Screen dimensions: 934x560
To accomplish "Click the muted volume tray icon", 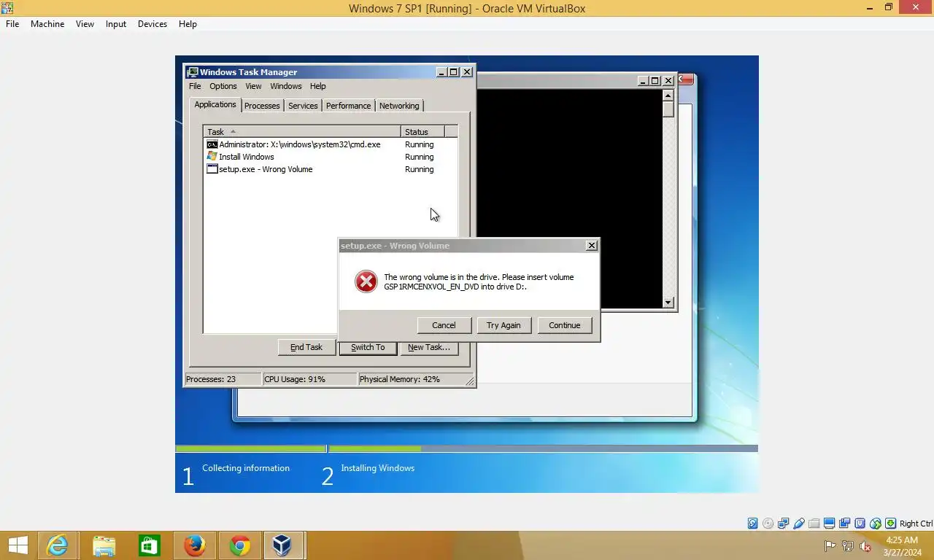I will point(865,545).
